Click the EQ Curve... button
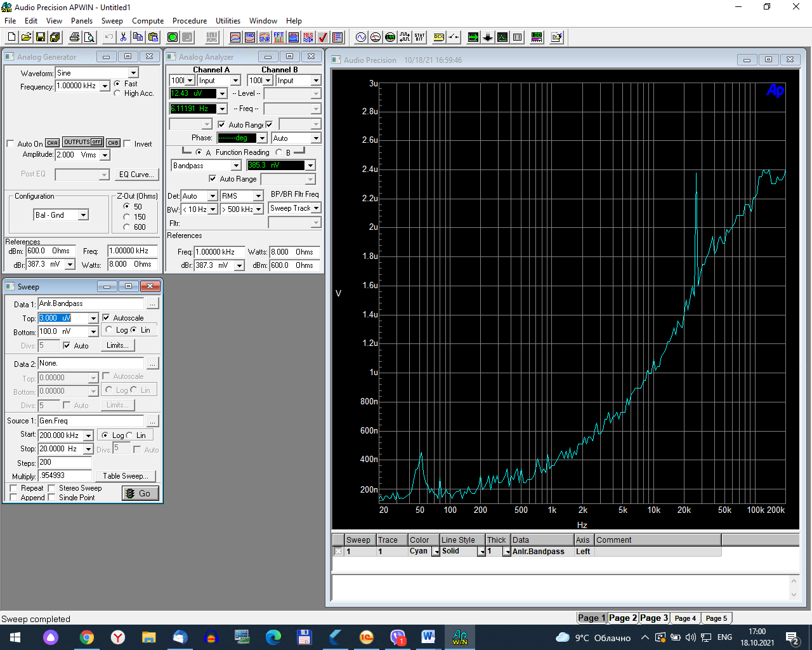This screenshot has width=812, height=650. [136, 175]
